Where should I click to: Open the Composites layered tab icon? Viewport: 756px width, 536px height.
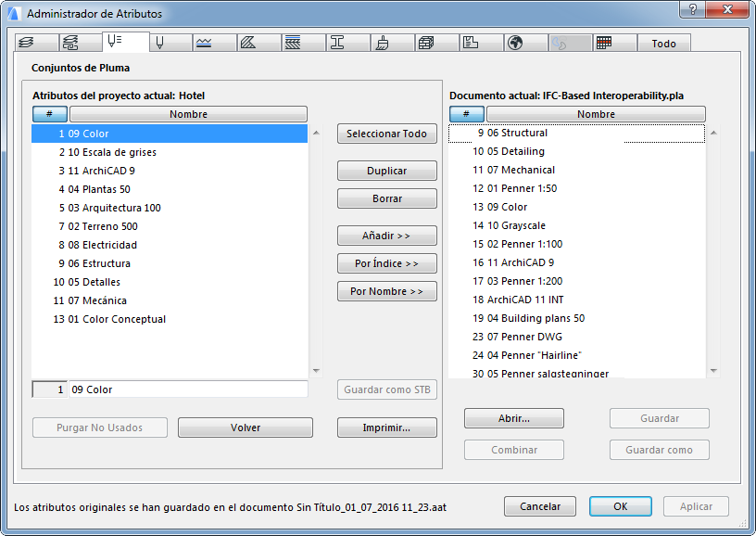pos(303,43)
